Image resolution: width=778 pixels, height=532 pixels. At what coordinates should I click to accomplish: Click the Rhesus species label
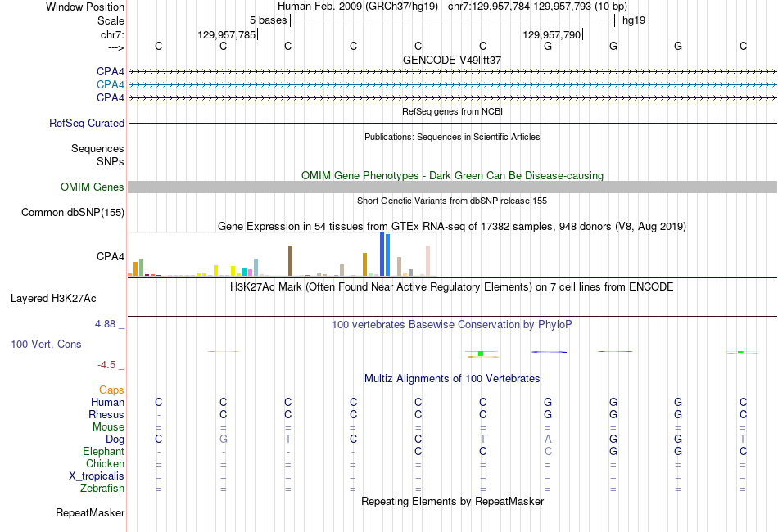[x=106, y=414]
